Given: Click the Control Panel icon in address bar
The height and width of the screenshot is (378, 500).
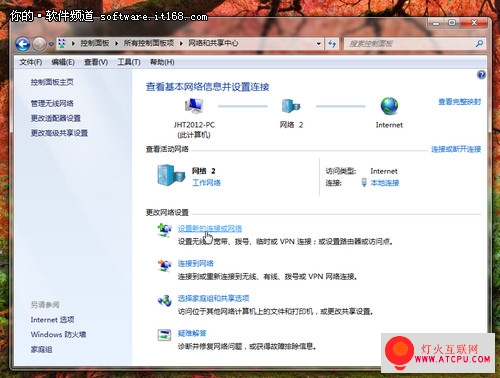Looking at the screenshot, I should coord(62,43).
